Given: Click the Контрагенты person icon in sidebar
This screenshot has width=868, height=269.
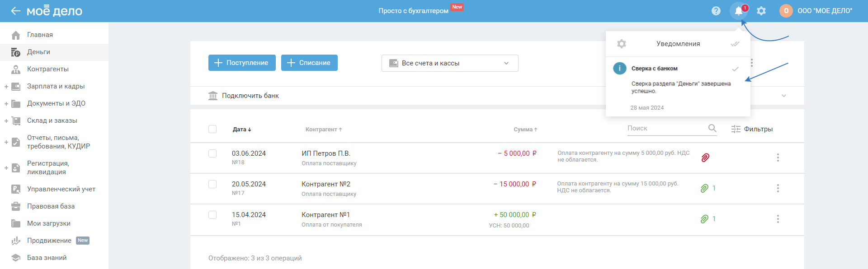Looking at the screenshot, I should pyautogui.click(x=16, y=69).
